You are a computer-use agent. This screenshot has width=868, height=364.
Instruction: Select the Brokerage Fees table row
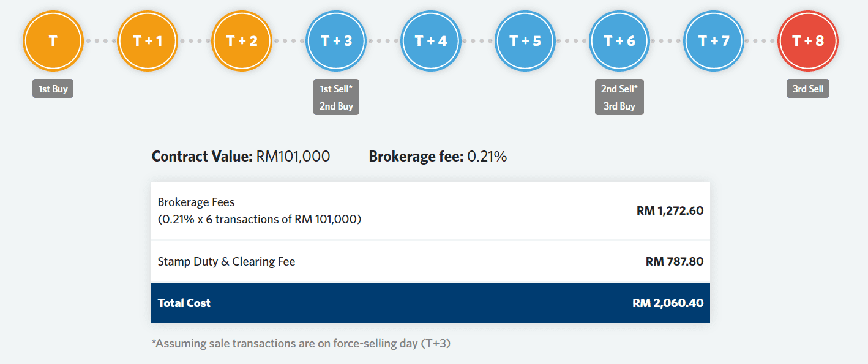(x=430, y=210)
